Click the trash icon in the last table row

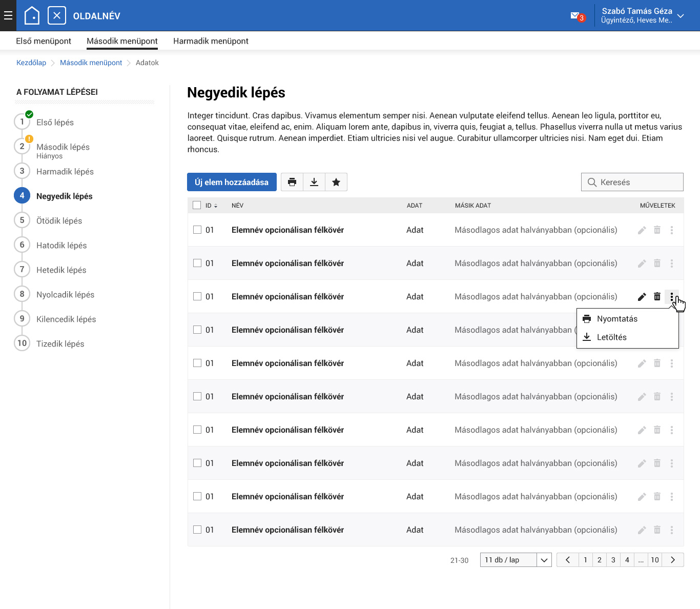tap(657, 530)
